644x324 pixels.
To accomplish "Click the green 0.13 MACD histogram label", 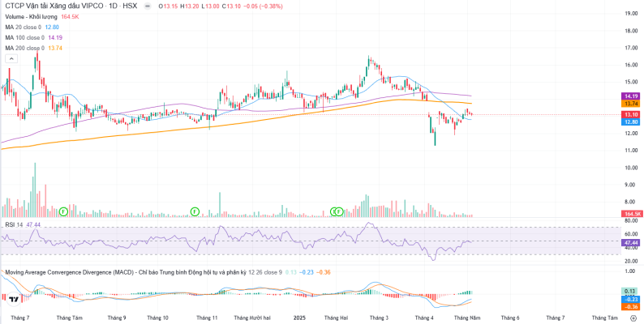I will pyautogui.click(x=630, y=291).
